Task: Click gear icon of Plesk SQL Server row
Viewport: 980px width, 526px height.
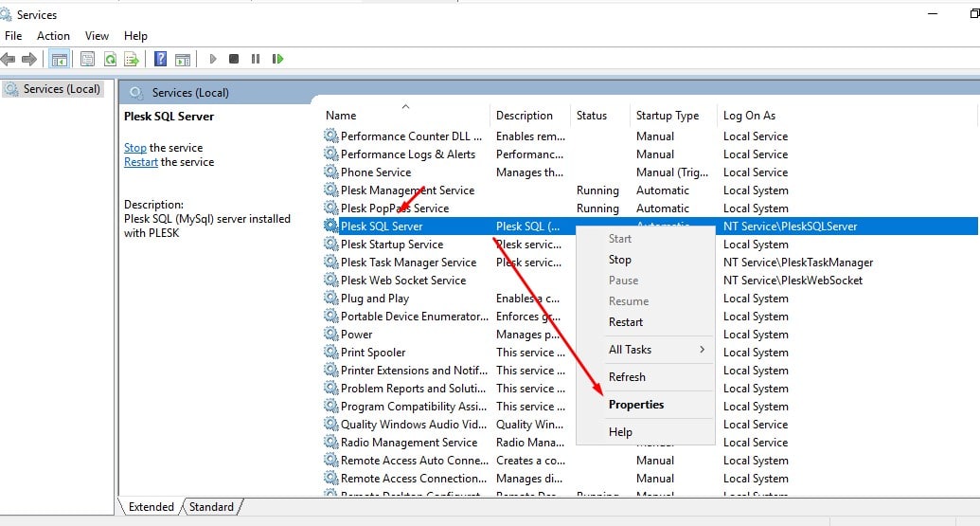Action: tap(330, 226)
